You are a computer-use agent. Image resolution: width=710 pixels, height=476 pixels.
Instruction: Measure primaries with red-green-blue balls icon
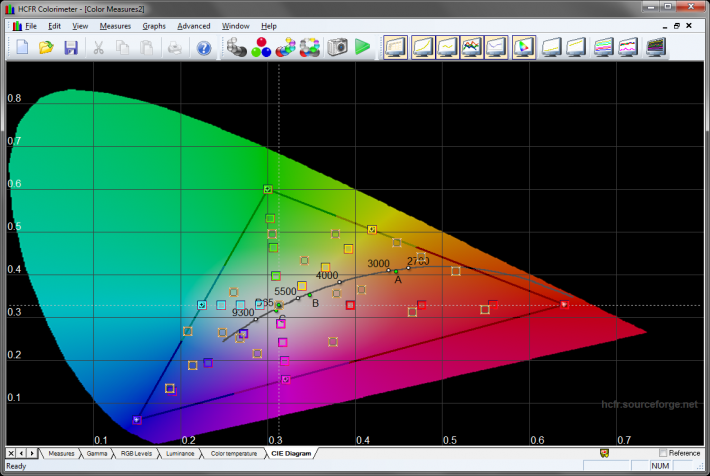(261, 47)
